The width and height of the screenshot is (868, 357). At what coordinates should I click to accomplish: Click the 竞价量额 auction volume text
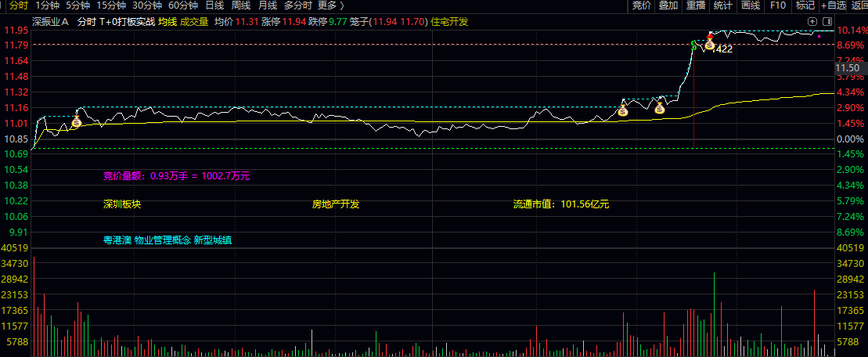point(177,177)
